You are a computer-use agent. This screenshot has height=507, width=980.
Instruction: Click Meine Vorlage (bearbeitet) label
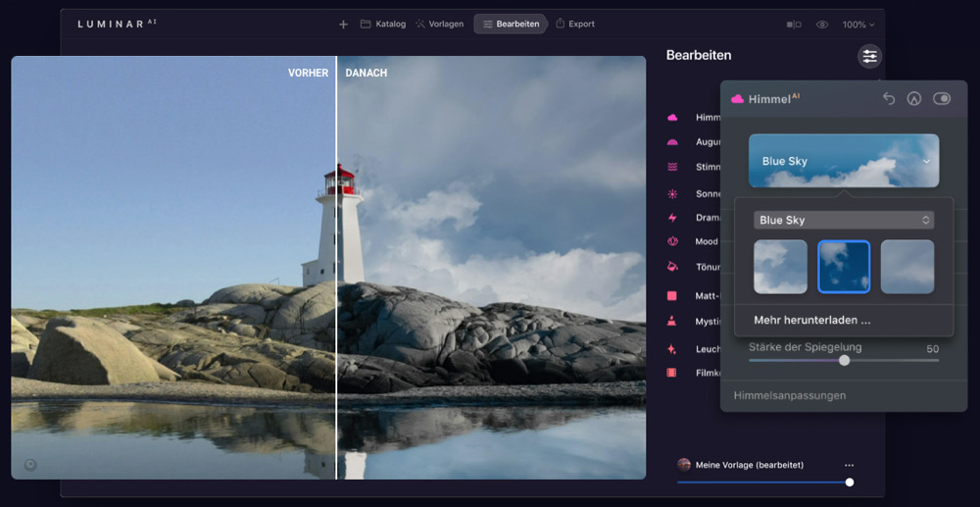750,465
